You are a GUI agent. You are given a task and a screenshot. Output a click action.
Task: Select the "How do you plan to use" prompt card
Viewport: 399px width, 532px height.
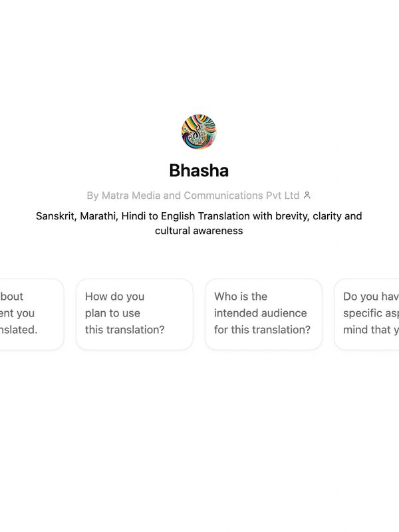click(x=135, y=314)
